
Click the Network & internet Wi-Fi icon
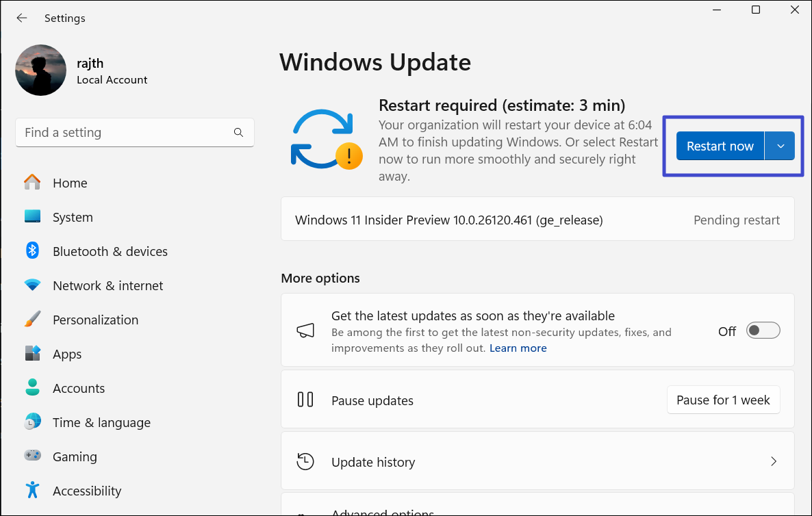point(32,285)
